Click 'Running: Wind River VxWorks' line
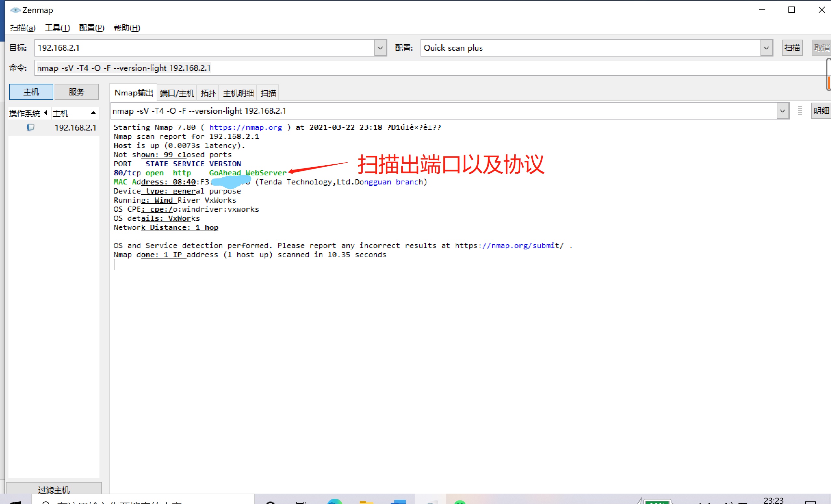 coord(175,200)
